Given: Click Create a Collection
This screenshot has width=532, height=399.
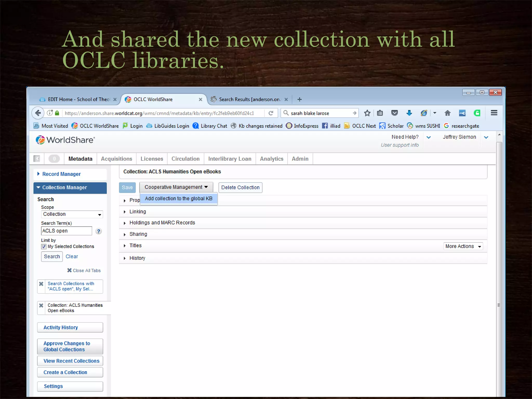Looking at the screenshot, I should pos(70,372).
